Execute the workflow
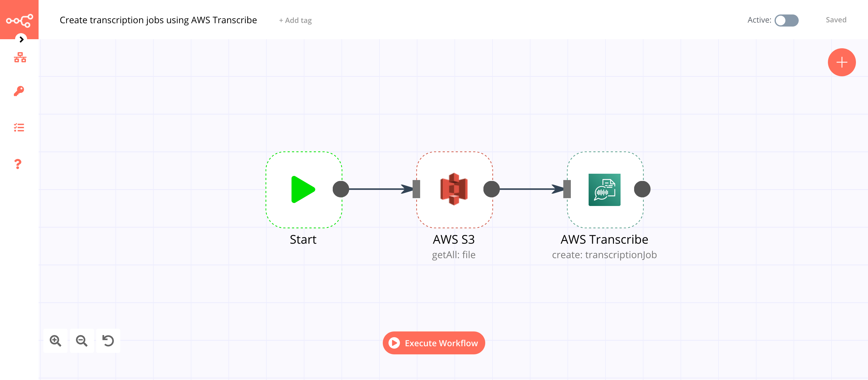 click(434, 343)
